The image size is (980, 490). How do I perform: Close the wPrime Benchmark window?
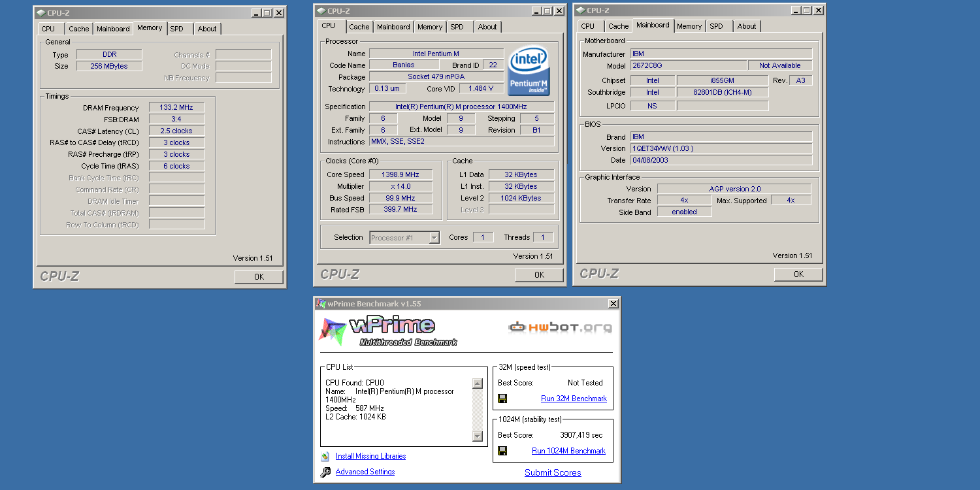(613, 304)
